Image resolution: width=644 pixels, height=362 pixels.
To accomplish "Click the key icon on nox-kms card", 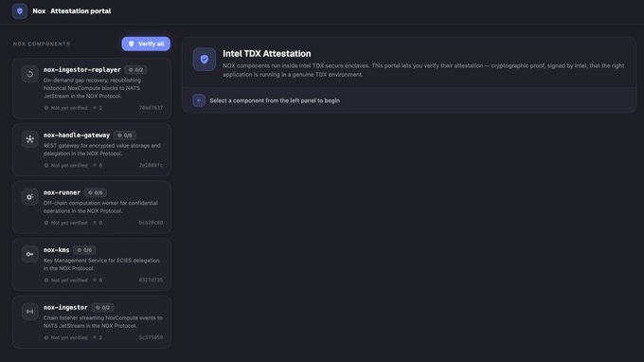I will point(30,254).
